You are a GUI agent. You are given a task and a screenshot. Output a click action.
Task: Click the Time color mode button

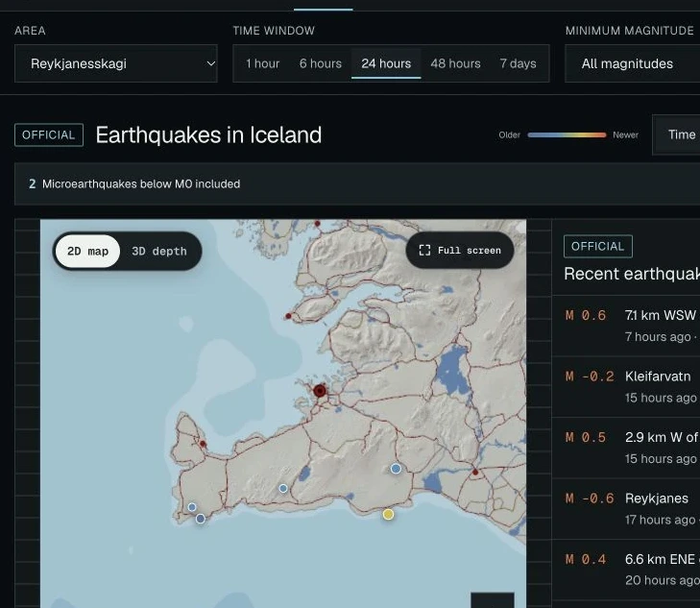676,134
